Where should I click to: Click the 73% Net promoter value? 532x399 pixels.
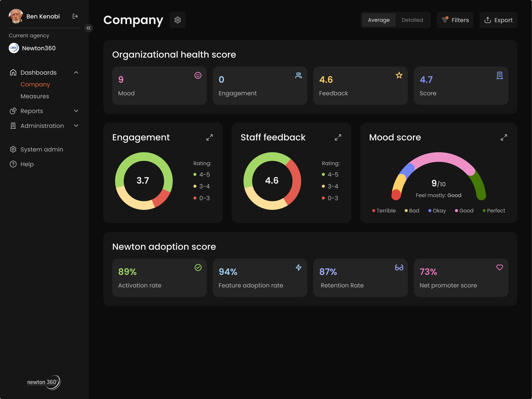pyautogui.click(x=428, y=272)
